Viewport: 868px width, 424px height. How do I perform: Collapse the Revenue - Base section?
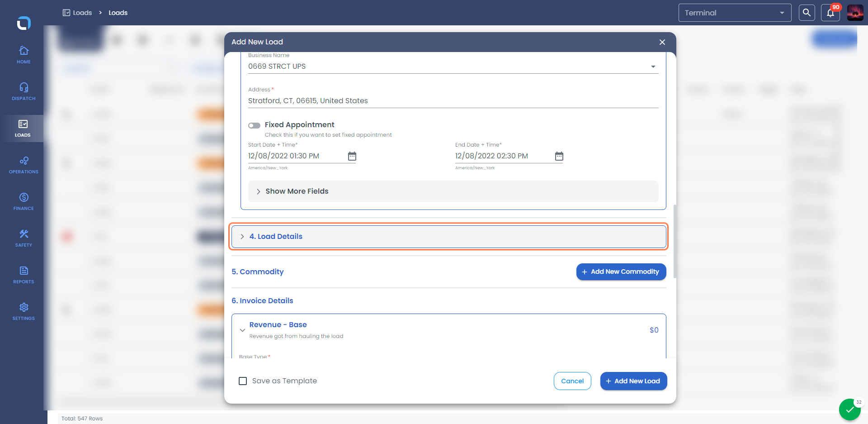242,330
